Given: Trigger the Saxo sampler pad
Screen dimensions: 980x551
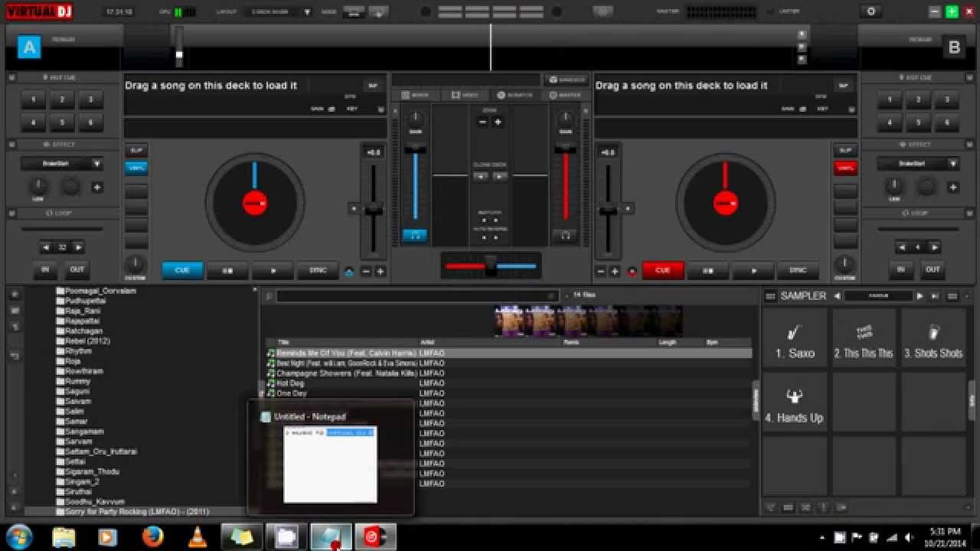Looking at the screenshot, I should coord(795,338).
